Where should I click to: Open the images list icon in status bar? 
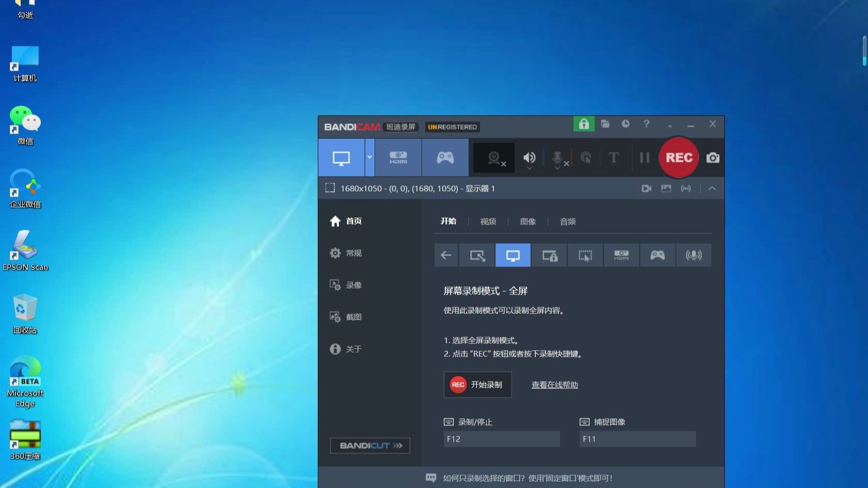(x=666, y=188)
